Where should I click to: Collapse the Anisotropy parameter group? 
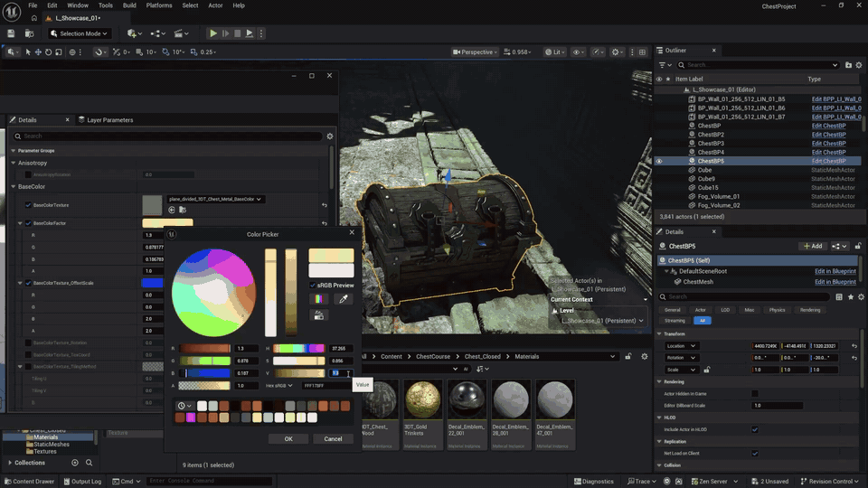coord(14,164)
